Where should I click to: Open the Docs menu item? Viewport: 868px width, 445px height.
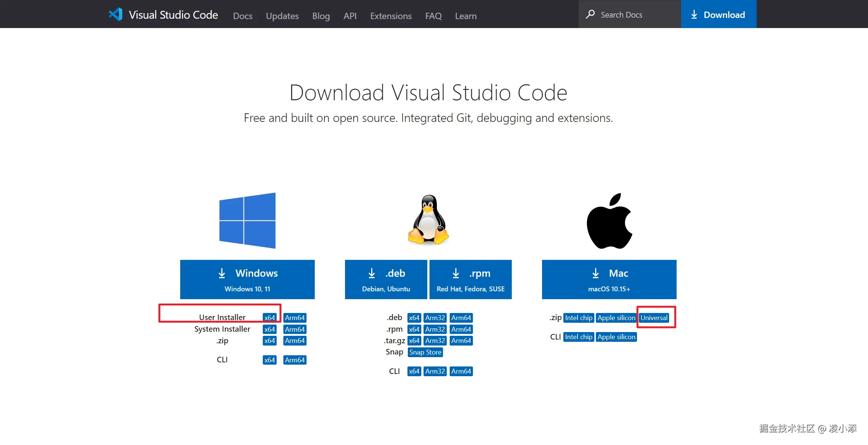(243, 16)
